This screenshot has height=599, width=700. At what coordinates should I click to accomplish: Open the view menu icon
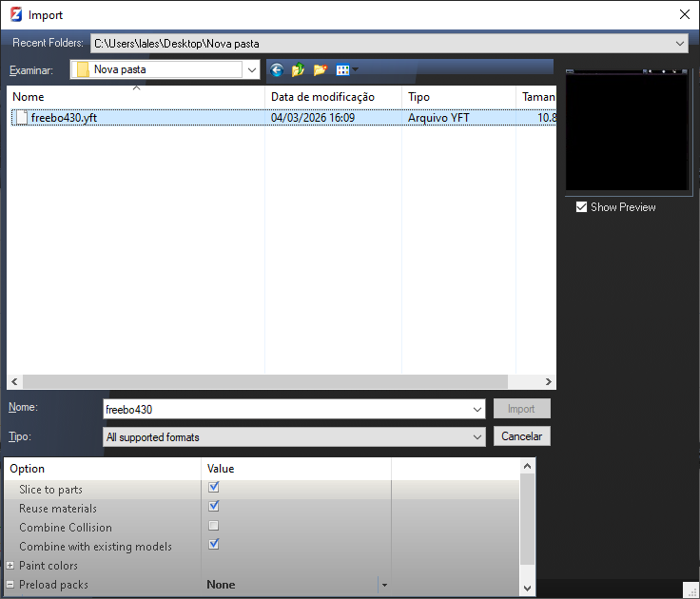pos(343,69)
